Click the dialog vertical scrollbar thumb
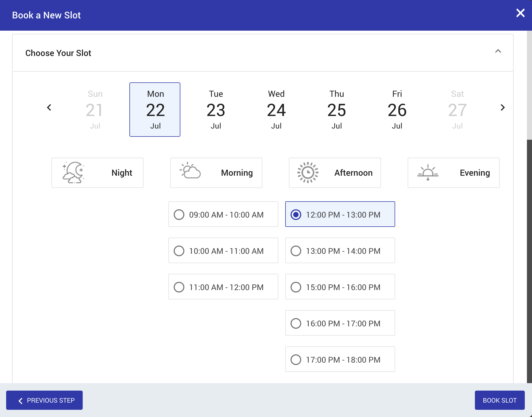 529,261
